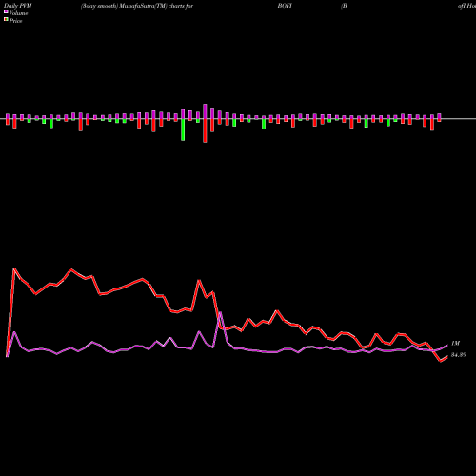476x476 pixels.
Task: Click the 'Daily PVM' title text
Action: [18, 6]
